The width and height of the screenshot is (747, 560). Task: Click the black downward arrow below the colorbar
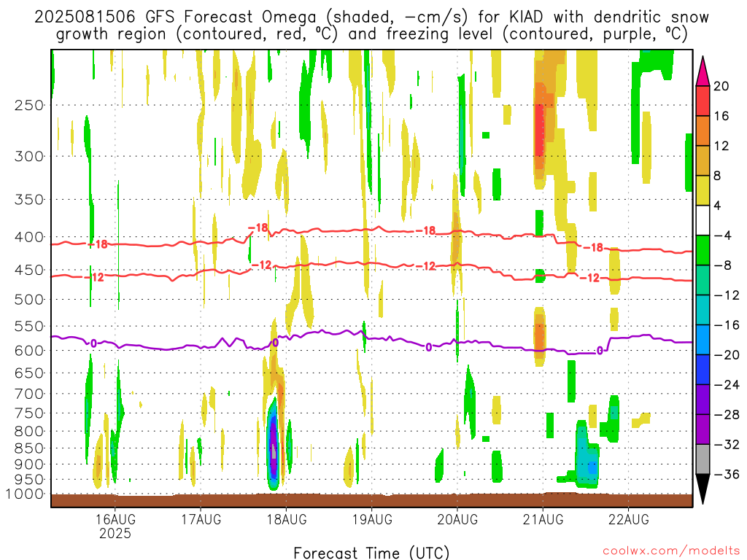click(703, 489)
